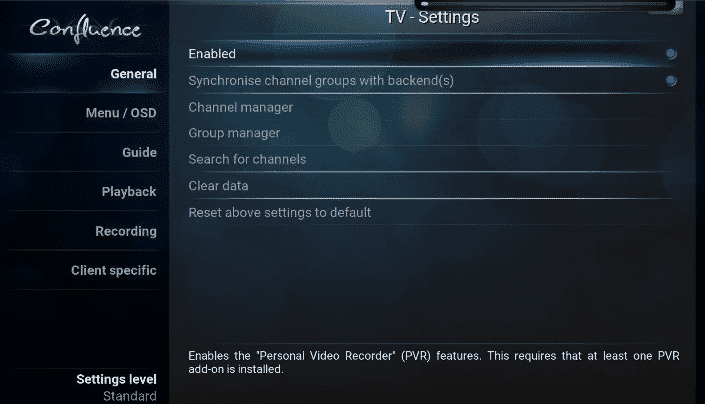Toggle Synchronise channel groups with backend(s) button
Screen dimensions: 705x404
click(x=671, y=80)
